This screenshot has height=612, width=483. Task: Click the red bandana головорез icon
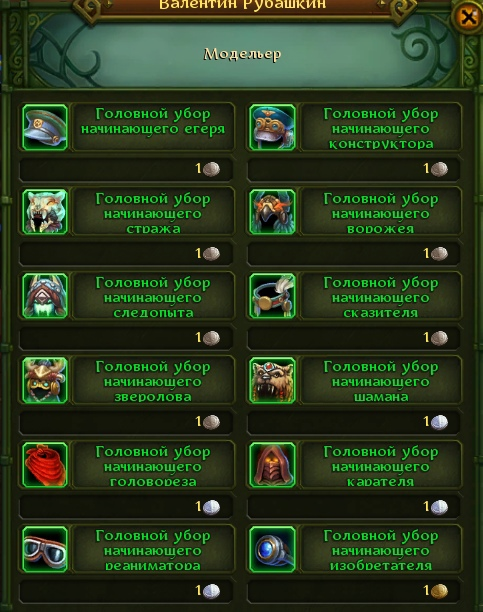coord(45,465)
